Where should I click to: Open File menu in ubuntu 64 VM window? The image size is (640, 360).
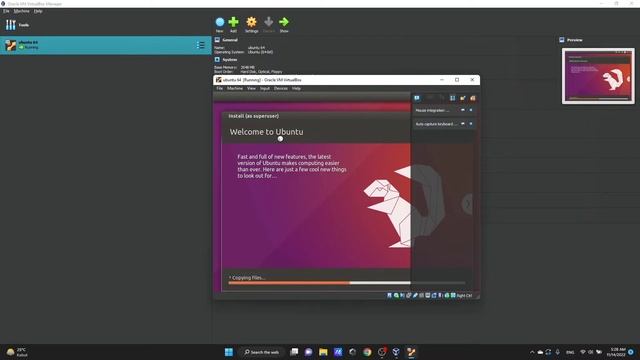click(x=220, y=88)
